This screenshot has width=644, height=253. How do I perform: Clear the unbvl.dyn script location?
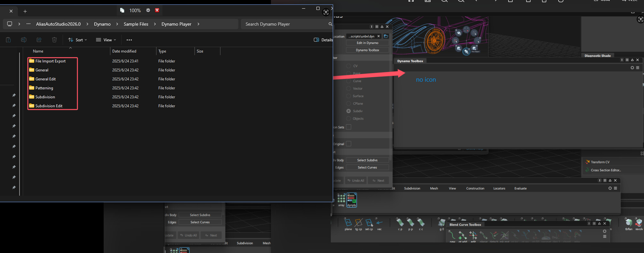pos(378,36)
